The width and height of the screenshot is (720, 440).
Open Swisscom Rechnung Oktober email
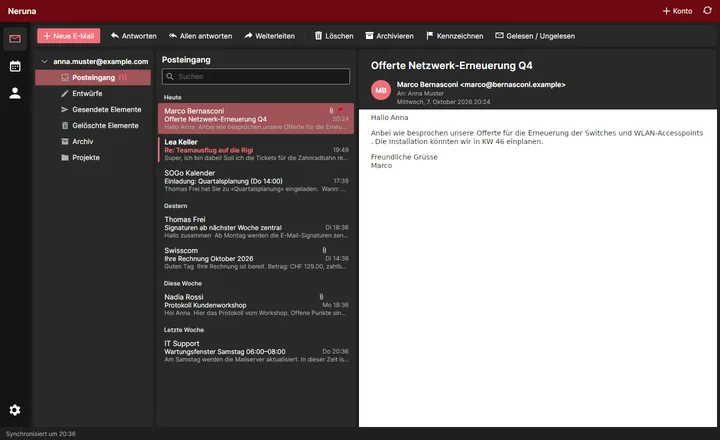(256, 258)
